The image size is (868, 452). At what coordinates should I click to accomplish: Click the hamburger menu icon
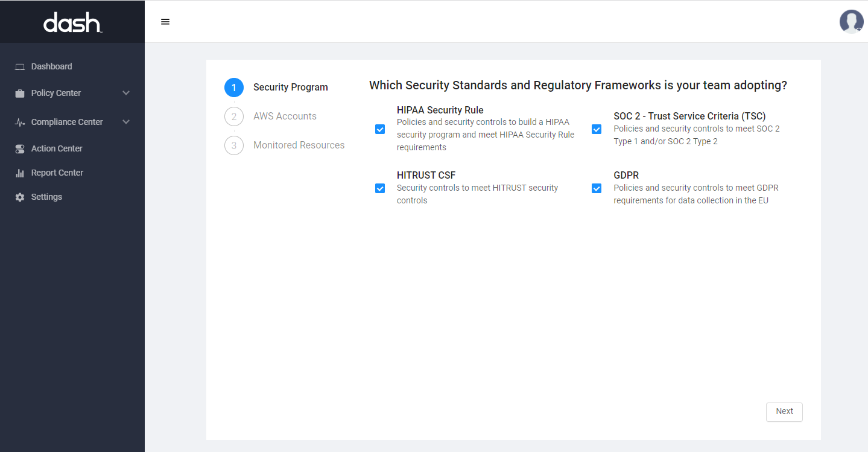165,22
